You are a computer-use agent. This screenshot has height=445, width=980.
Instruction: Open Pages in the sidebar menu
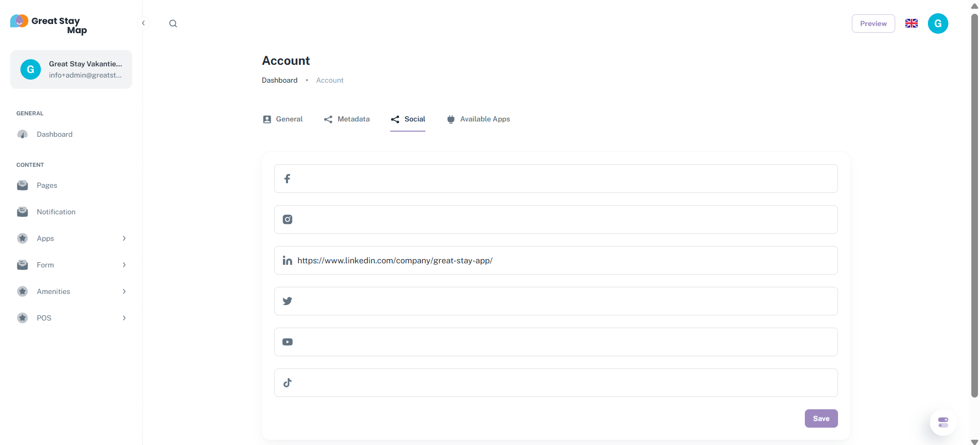click(71, 185)
